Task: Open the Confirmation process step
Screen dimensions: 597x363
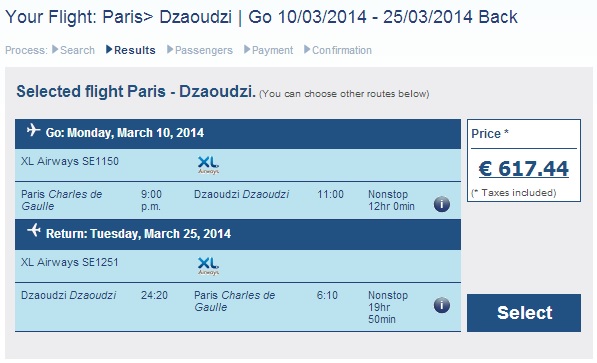Action: point(342,50)
